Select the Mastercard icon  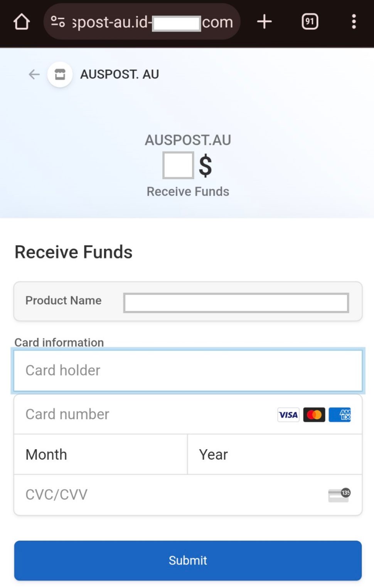point(314,415)
